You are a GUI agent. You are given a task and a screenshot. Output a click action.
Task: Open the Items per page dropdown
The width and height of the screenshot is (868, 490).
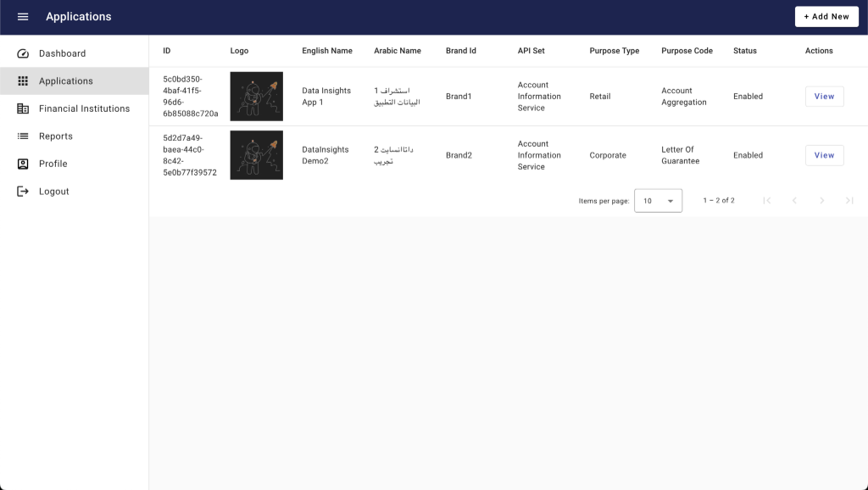click(658, 200)
